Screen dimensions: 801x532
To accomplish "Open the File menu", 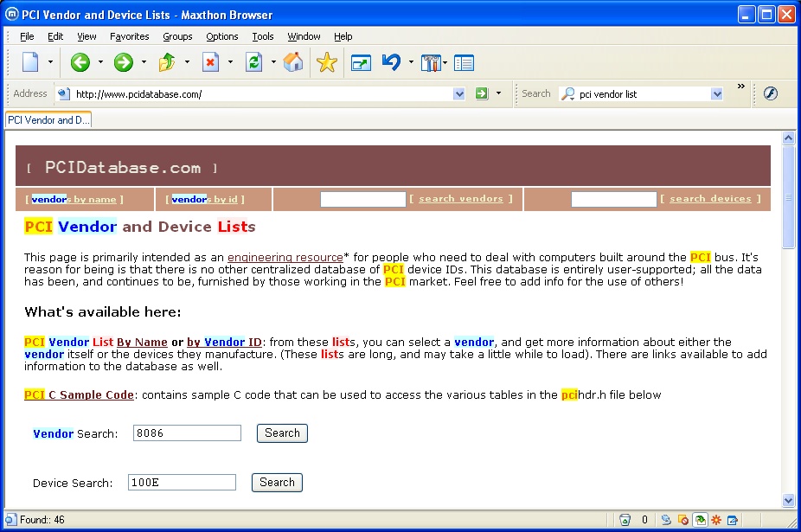I will pos(27,36).
